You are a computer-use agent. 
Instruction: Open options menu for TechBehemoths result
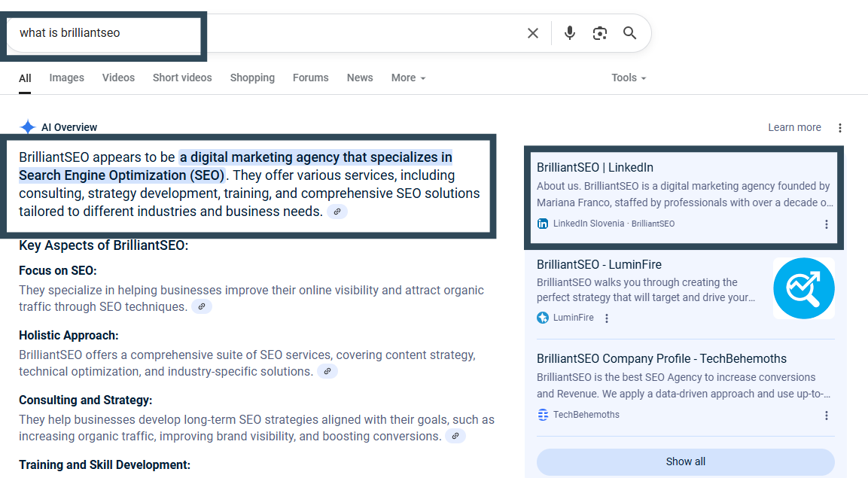pos(827,416)
